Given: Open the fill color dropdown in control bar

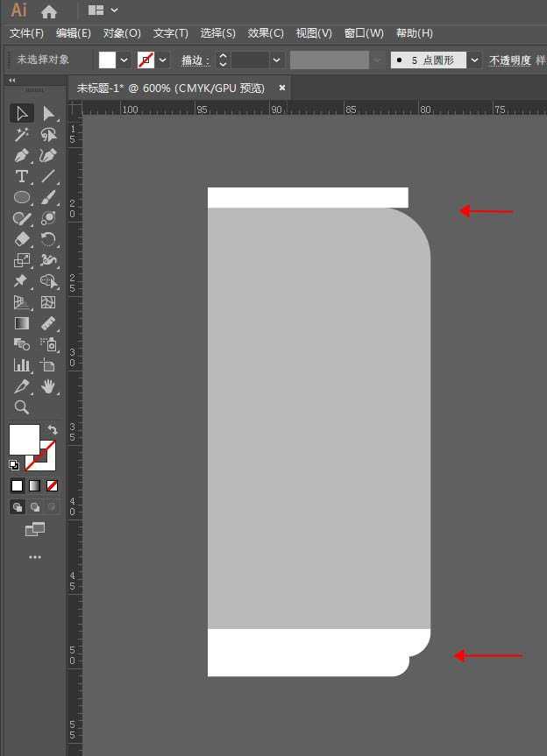Looking at the screenshot, I should click(x=124, y=60).
